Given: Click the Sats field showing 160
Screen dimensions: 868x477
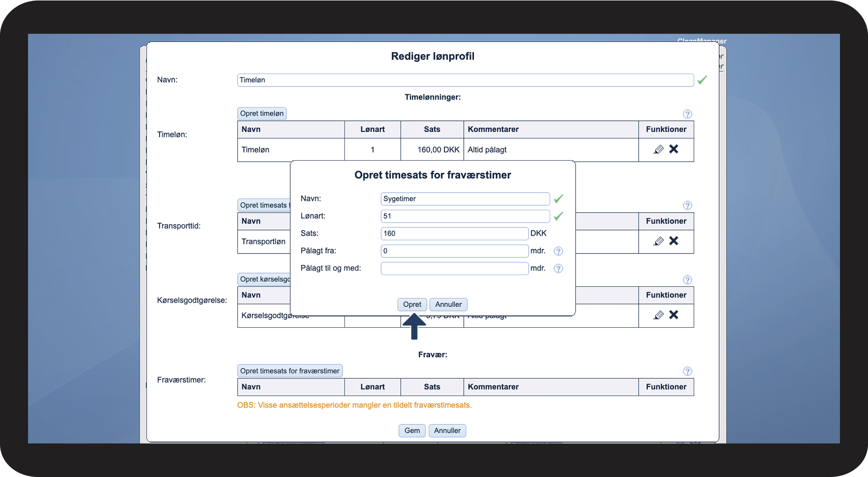Looking at the screenshot, I should tap(454, 234).
